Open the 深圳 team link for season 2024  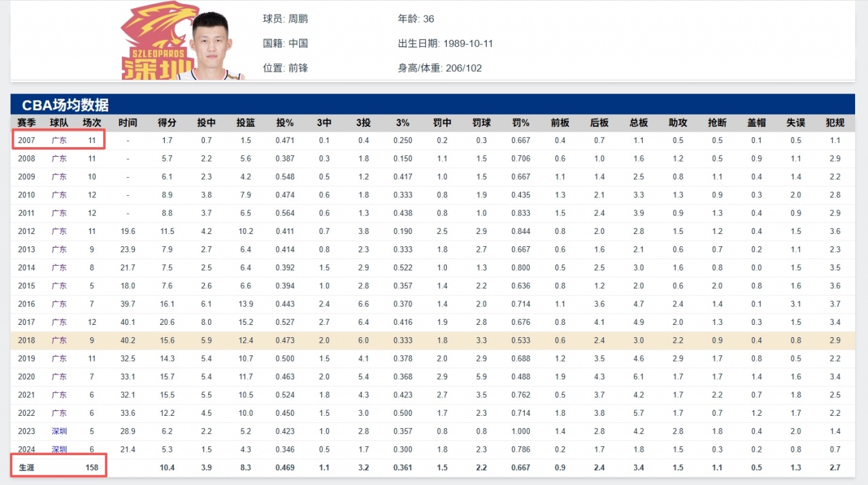click(x=59, y=450)
